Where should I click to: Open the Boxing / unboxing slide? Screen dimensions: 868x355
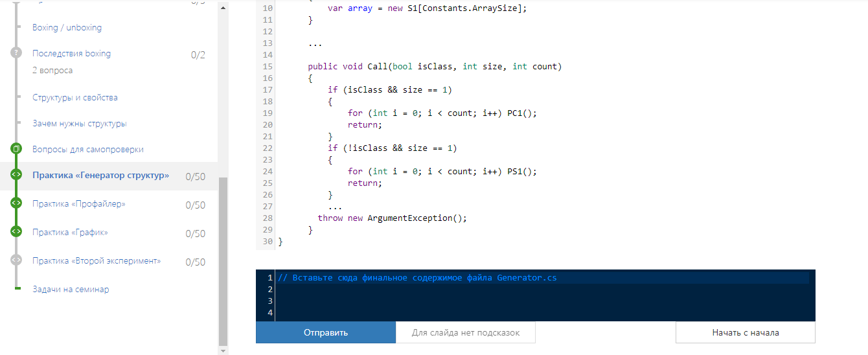point(67,28)
